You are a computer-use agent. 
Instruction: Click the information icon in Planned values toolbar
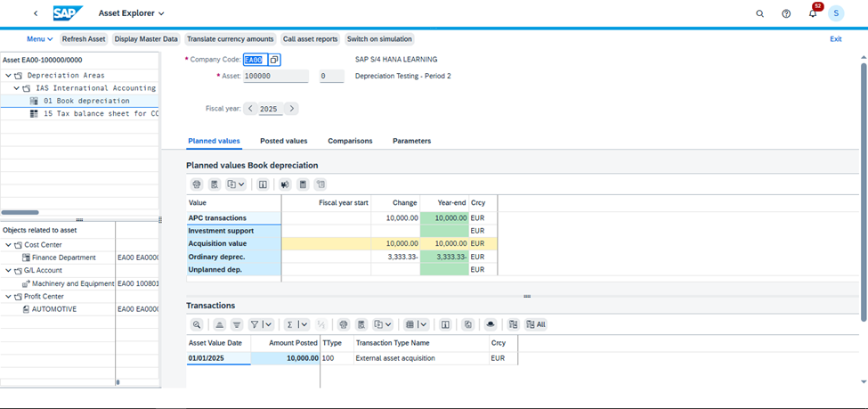pyautogui.click(x=263, y=184)
